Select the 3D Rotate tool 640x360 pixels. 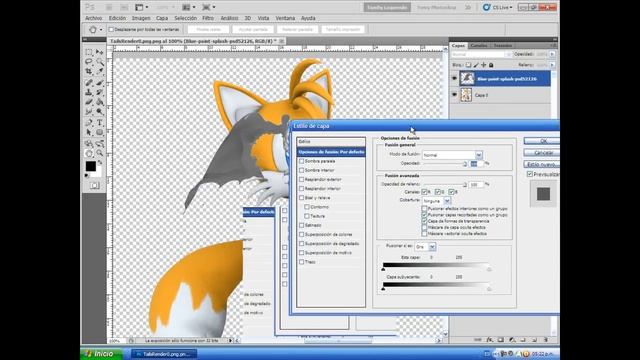(89, 144)
